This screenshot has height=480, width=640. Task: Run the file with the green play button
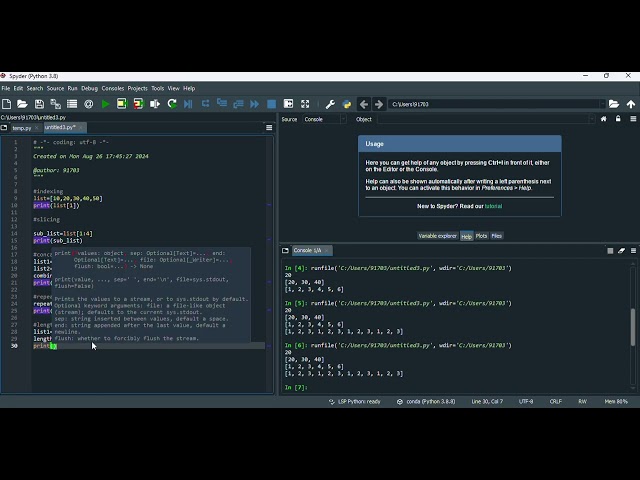click(105, 104)
